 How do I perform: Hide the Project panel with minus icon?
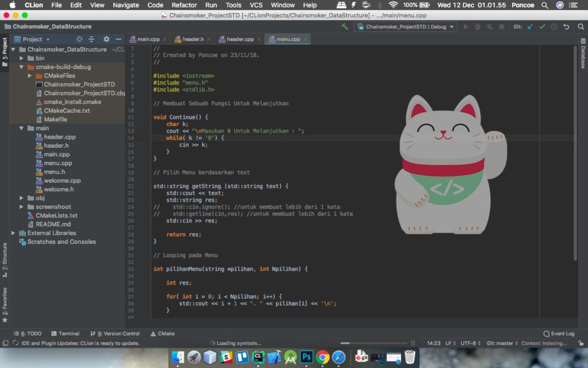[x=118, y=39]
